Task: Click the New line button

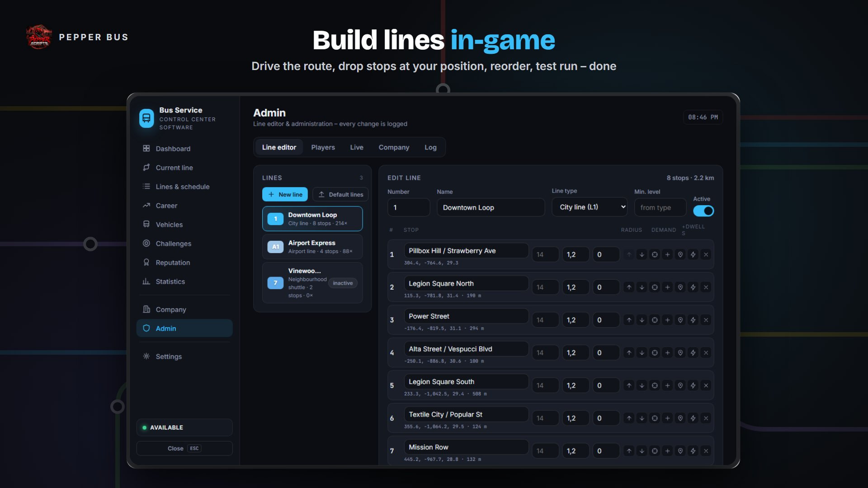Action: tap(285, 194)
